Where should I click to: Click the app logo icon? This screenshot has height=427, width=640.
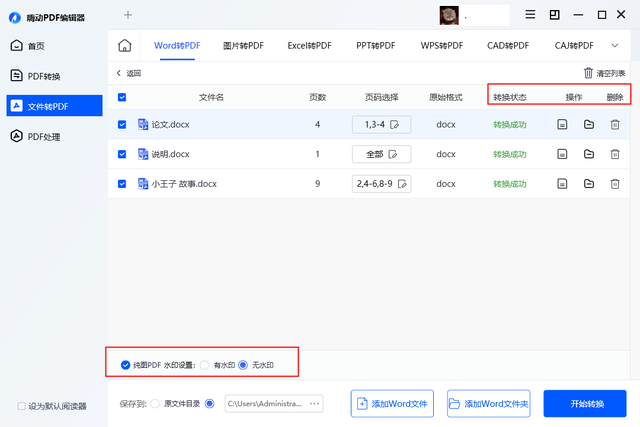15,18
